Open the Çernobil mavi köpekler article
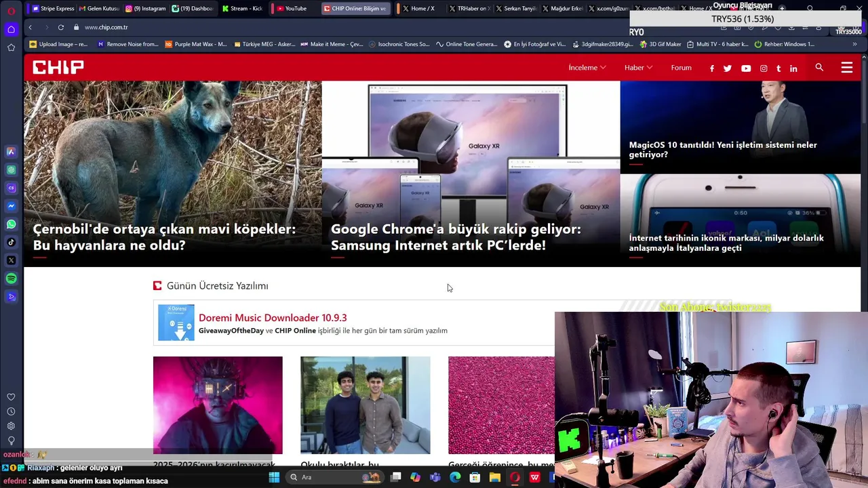The height and width of the screenshot is (488, 868). (x=164, y=237)
